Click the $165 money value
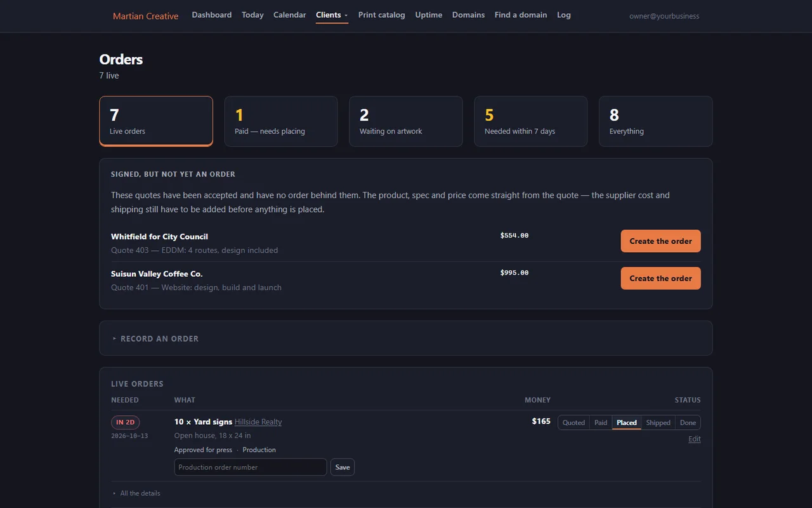 [541, 421]
